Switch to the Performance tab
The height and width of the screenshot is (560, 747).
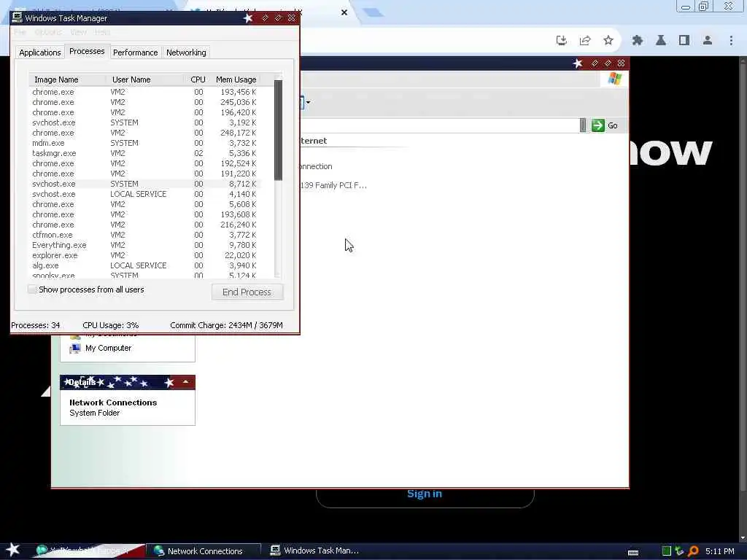pos(135,52)
